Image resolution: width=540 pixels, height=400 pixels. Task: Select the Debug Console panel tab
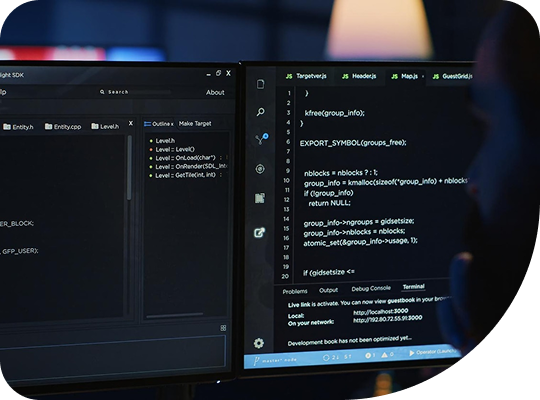point(371,288)
